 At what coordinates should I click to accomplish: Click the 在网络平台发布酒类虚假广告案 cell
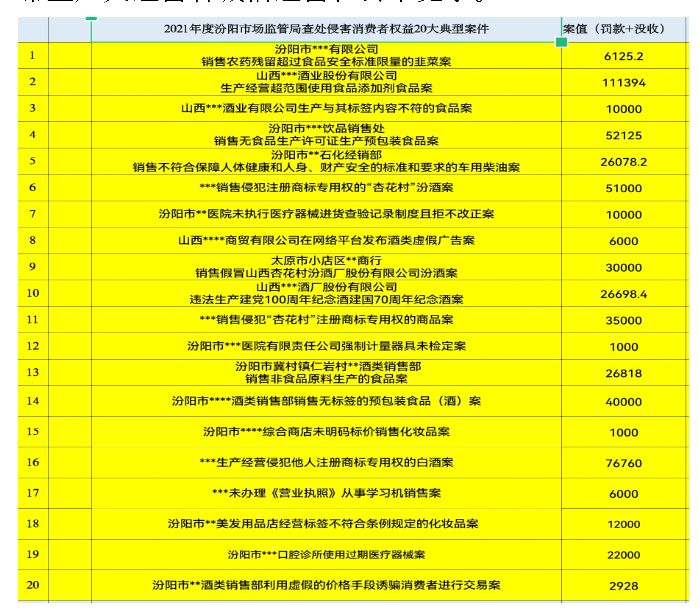pos(326,241)
